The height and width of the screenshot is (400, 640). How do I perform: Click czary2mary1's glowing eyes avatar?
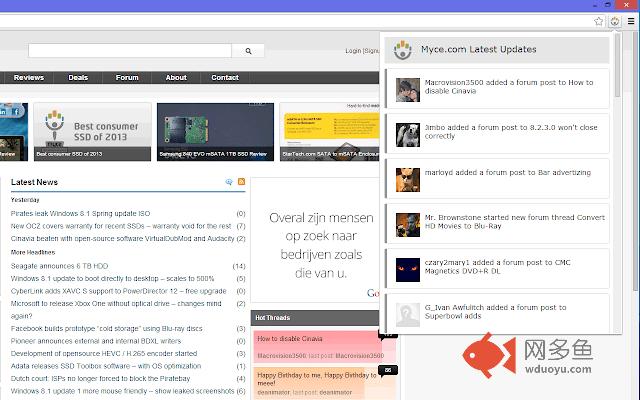[408, 270]
